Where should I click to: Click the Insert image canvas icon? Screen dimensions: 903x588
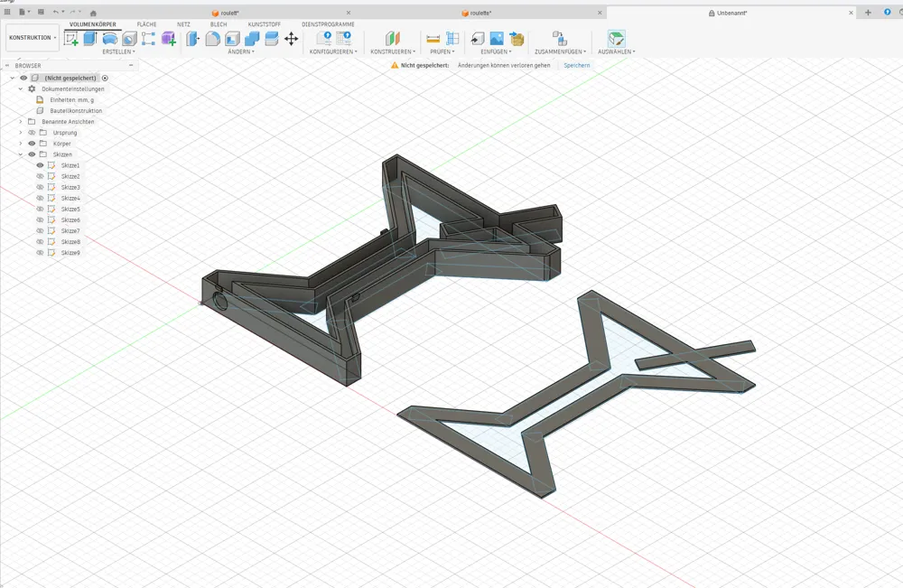tap(497, 39)
